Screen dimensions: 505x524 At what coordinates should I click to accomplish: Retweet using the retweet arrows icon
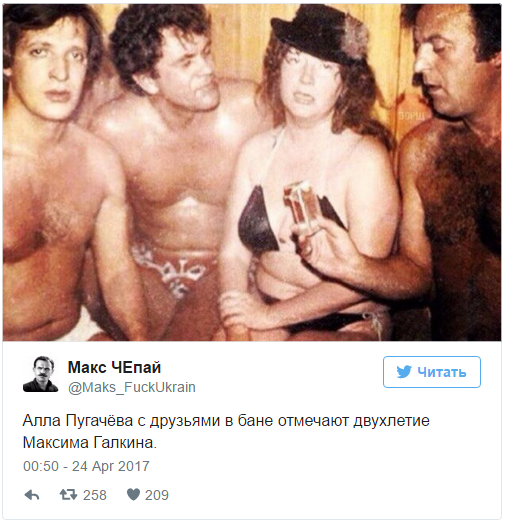[x=68, y=495]
